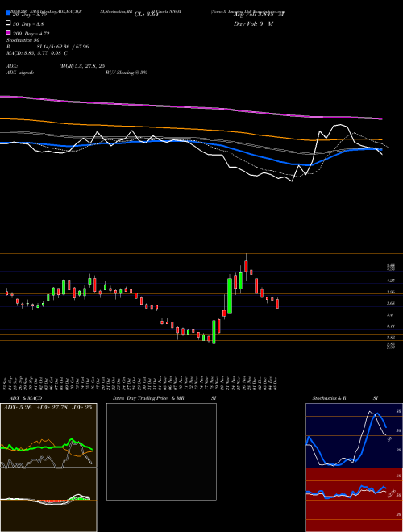Click the 'BUY Slowing @ 5%' signal text
Screen dimensions: 403x532
pyautogui.click(x=127, y=73)
